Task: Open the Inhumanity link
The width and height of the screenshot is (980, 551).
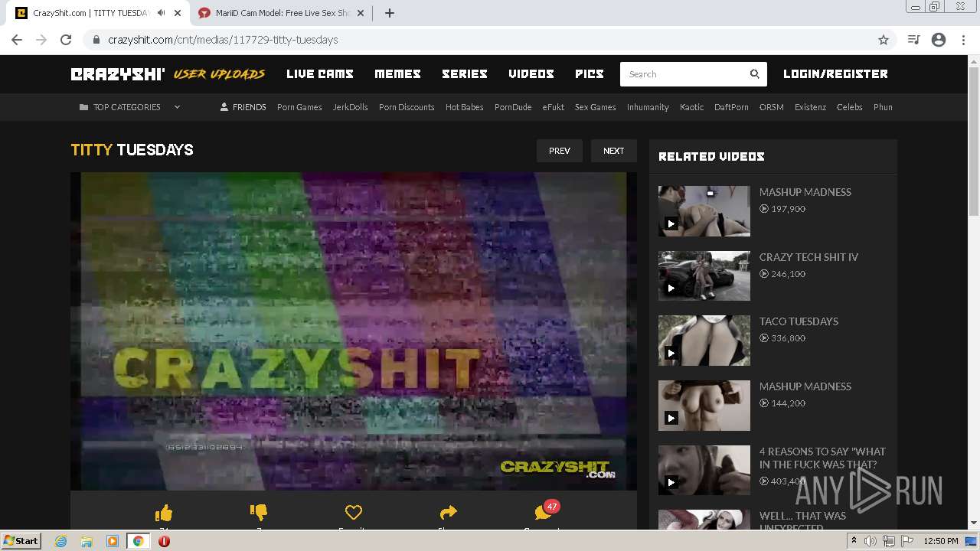Action: pyautogui.click(x=648, y=107)
